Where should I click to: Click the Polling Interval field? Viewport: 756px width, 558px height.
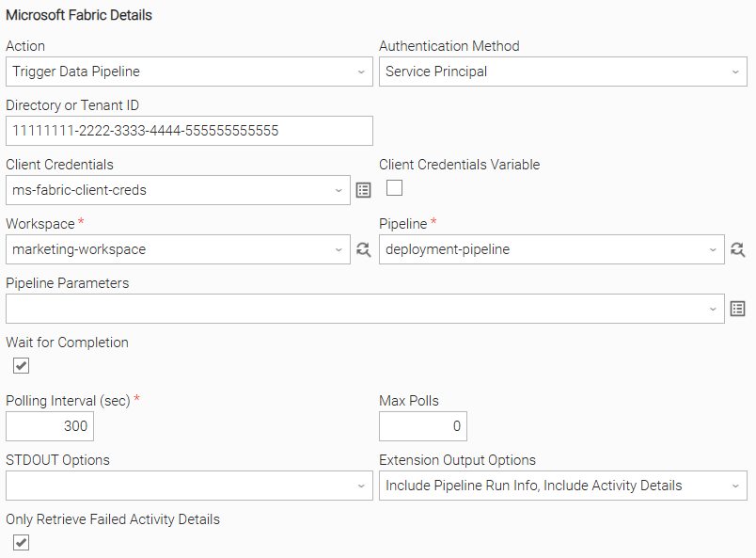pos(50,426)
